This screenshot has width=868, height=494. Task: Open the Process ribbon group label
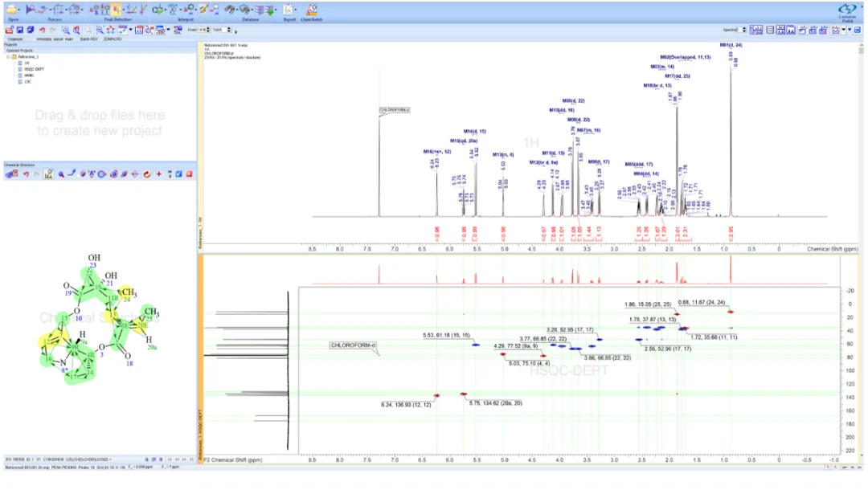pos(55,19)
